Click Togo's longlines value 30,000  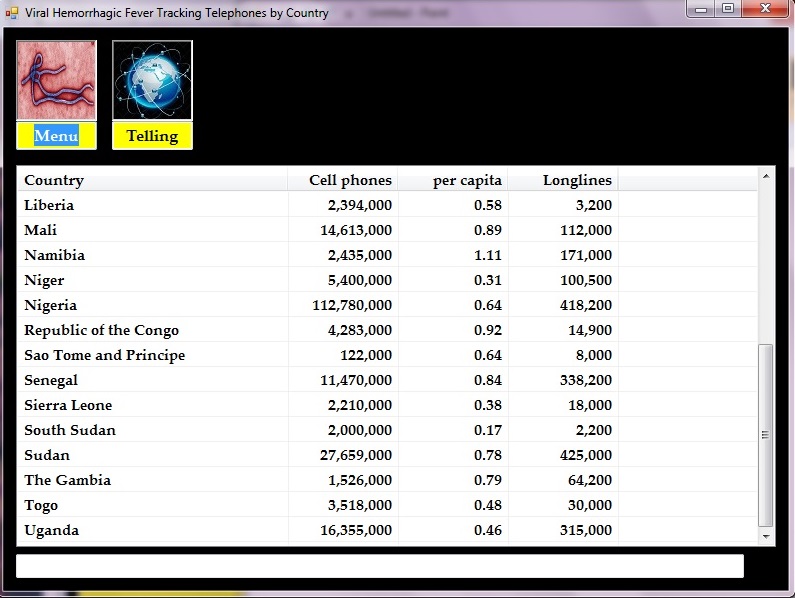coord(590,505)
